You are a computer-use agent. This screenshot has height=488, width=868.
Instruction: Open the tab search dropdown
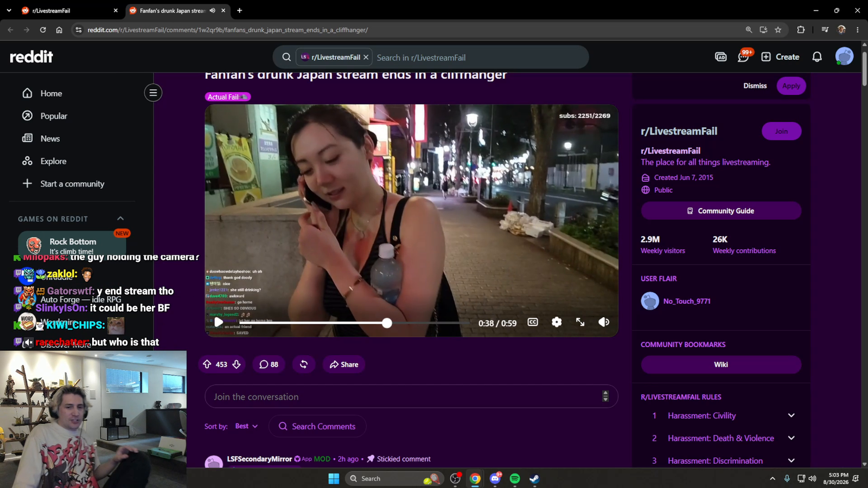(x=9, y=10)
